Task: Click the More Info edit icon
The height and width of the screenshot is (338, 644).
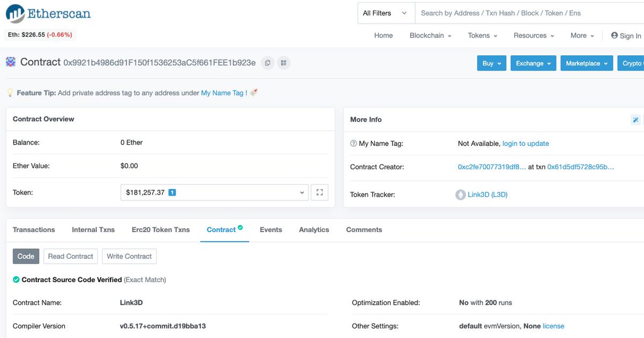Action: point(635,120)
